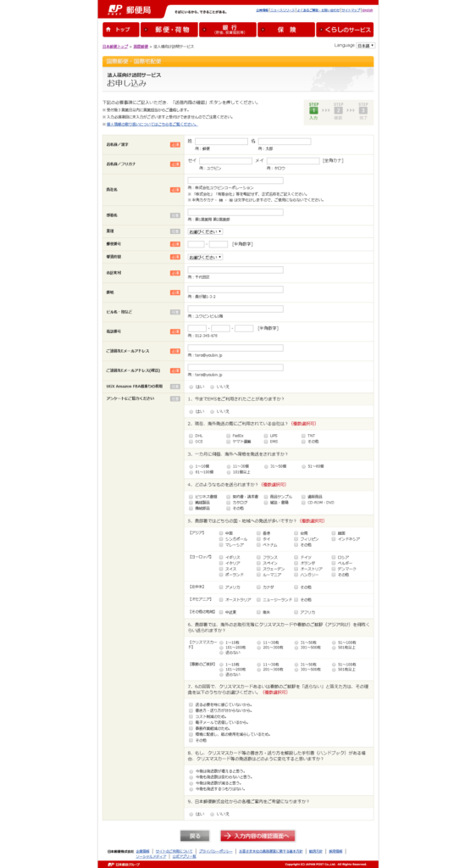Image resolution: width=476 pixels, height=868 pixels.
Task: Click the 会社名 input field
Action: click(235, 181)
